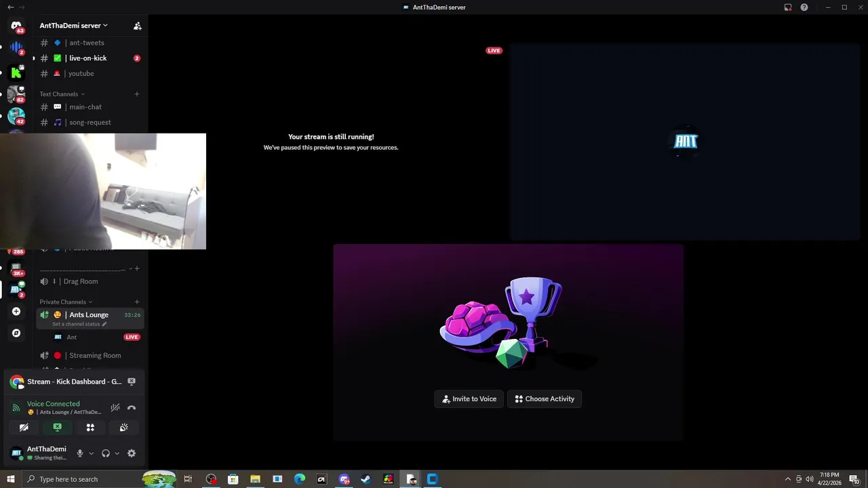Open Discord direct messages home icon
Image resolution: width=868 pixels, height=488 pixels.
coord(16,26)
